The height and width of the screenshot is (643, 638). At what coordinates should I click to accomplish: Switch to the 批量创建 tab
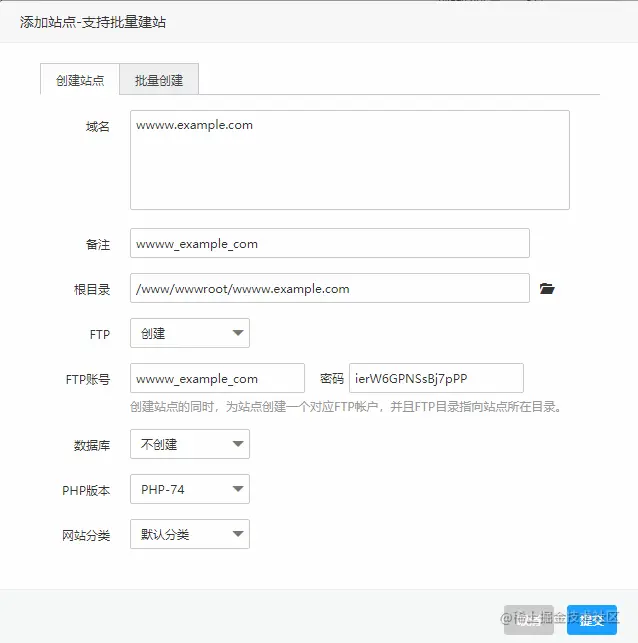coord(159,80)
